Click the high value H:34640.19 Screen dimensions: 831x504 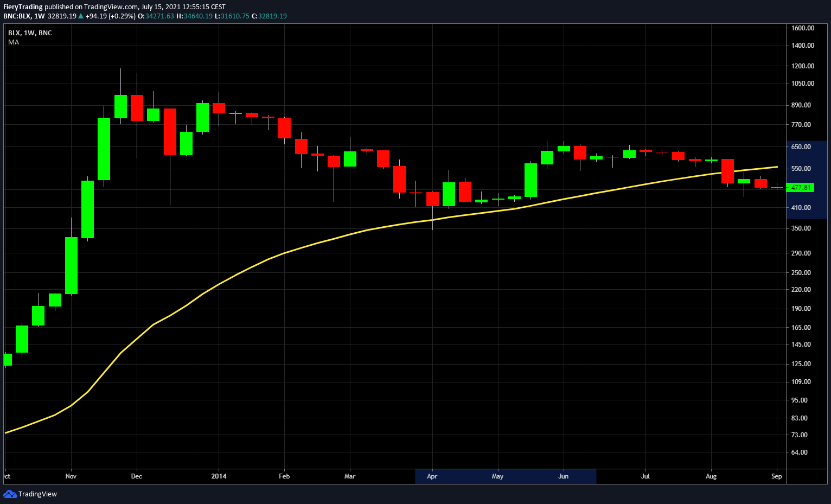pyautogui.click(x=194, y=16)
